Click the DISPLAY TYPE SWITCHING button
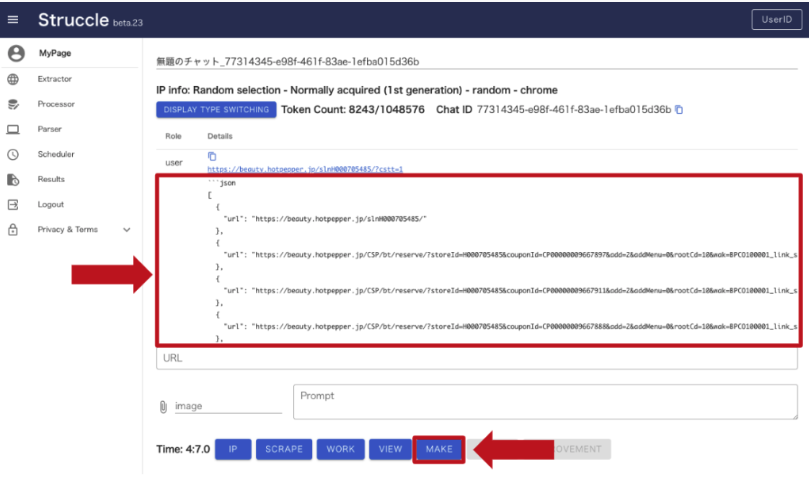 [216, 109]
